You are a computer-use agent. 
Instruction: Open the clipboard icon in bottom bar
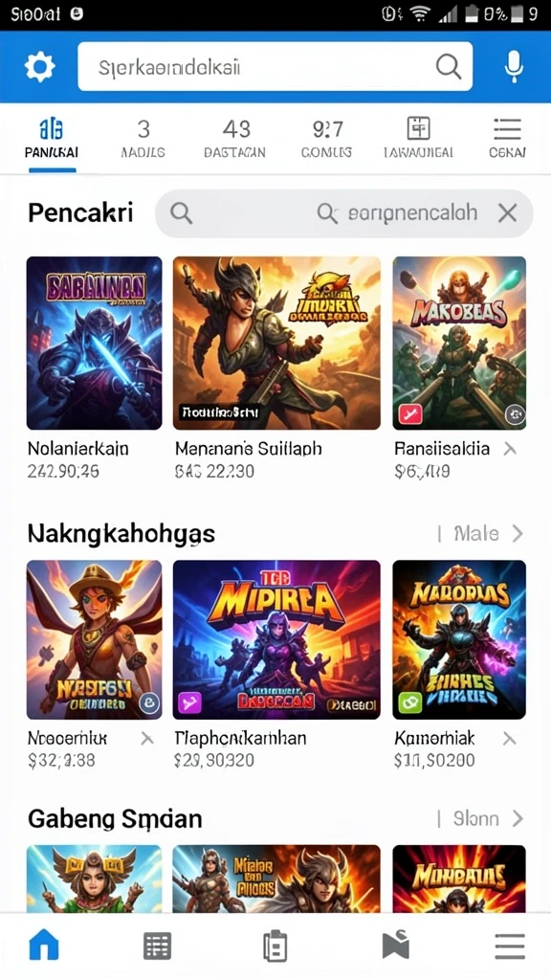click(275, 945)
